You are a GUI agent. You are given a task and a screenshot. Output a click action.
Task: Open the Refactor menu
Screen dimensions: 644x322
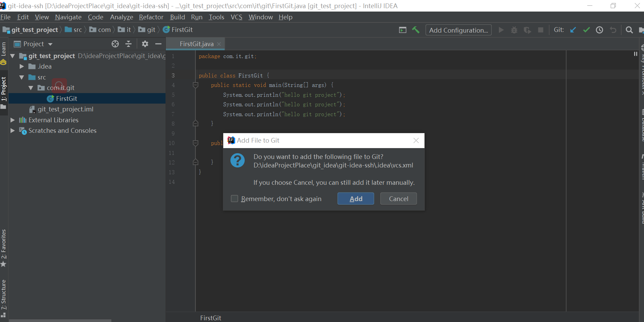point(151,17)
